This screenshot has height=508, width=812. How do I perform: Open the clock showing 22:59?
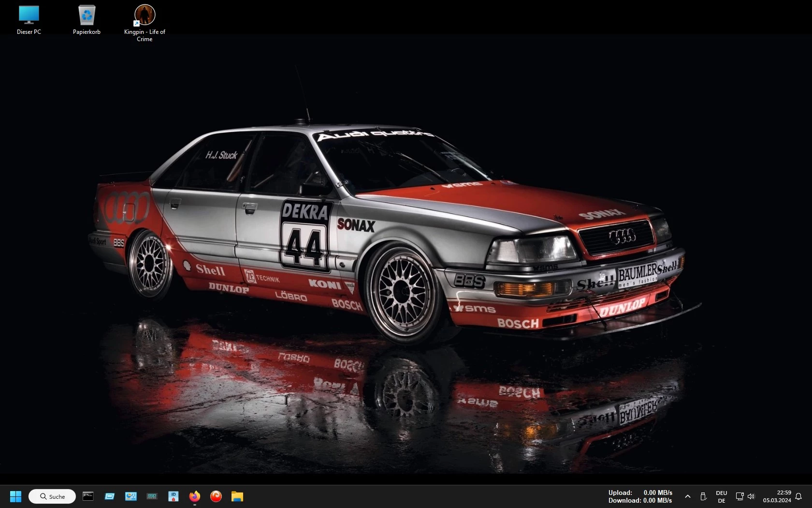(x=777, y=496)
